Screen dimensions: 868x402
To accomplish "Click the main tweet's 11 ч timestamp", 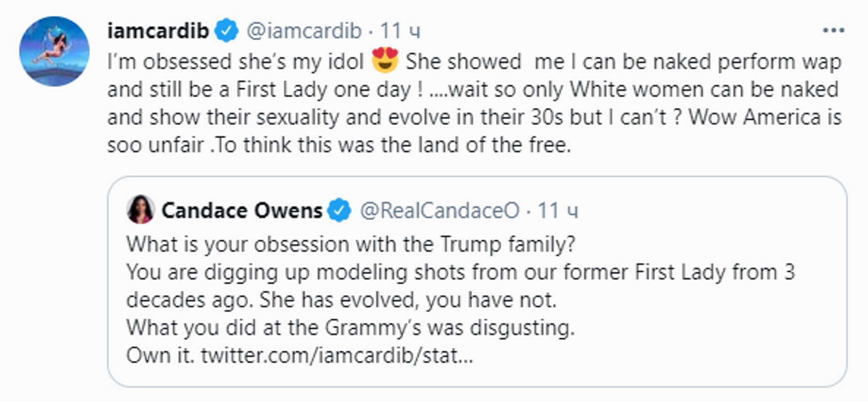I will pos(400,31).
